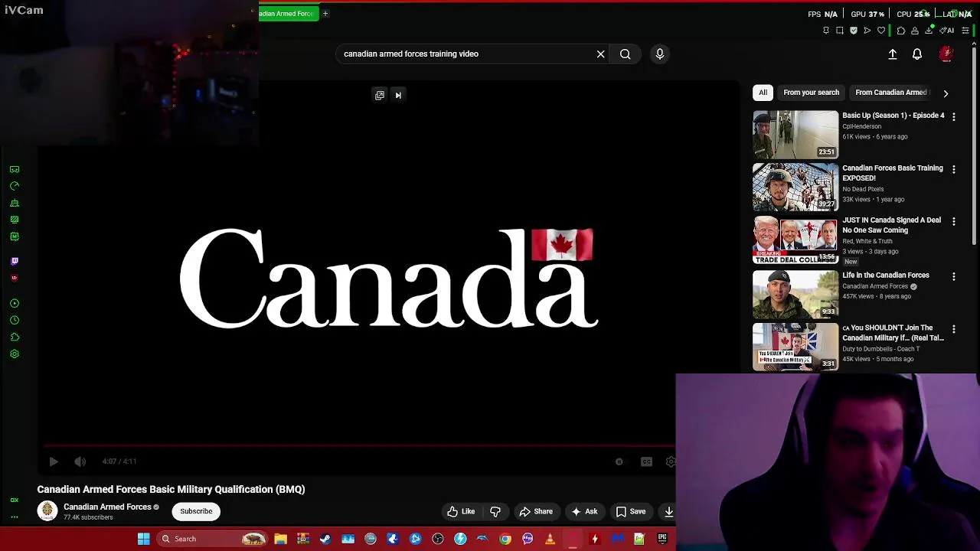The image size is (980, 551).
Task: Share the video
Action: [x=535, y=511]
